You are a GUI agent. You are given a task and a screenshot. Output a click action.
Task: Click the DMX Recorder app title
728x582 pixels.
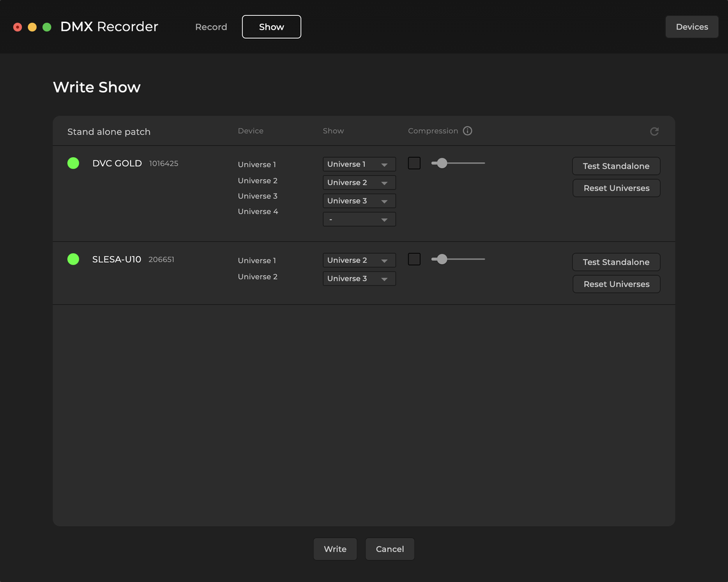(x=109, y=27)
